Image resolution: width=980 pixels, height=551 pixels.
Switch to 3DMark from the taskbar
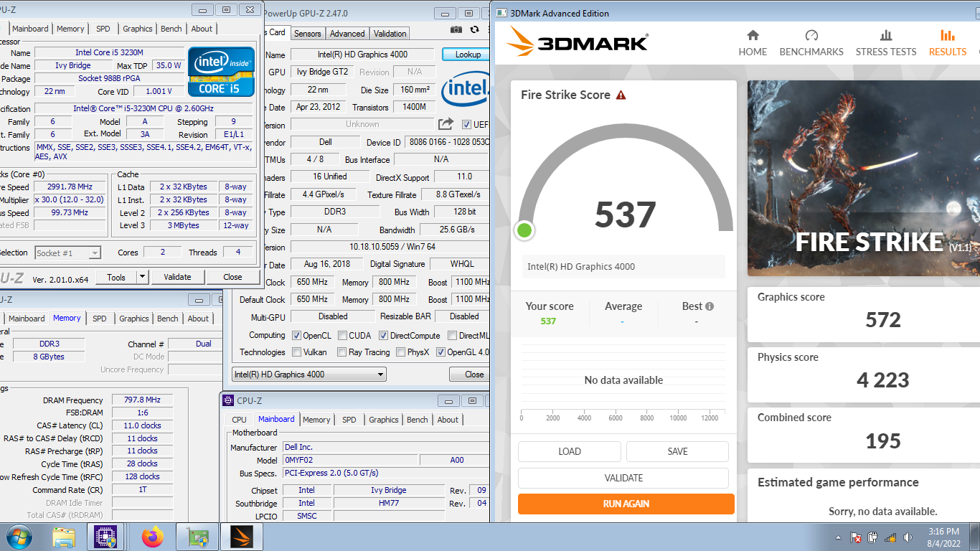(x=241, y=537)
